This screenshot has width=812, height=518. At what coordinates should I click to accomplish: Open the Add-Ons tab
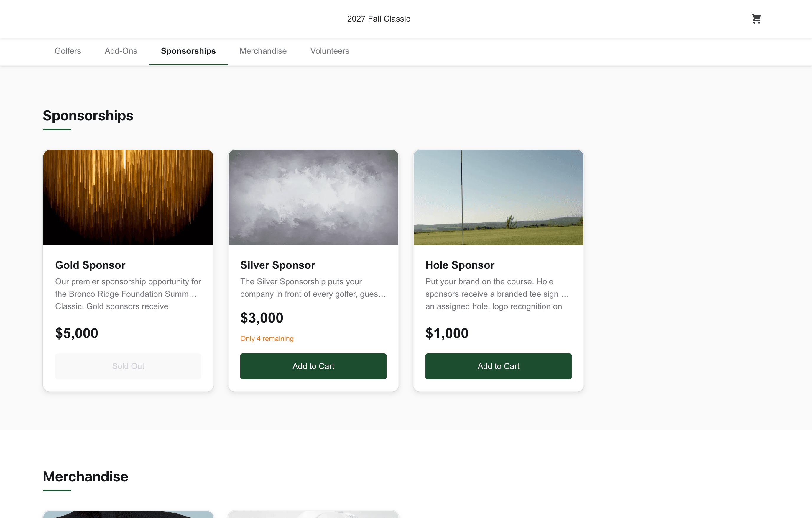pos(121,51)
